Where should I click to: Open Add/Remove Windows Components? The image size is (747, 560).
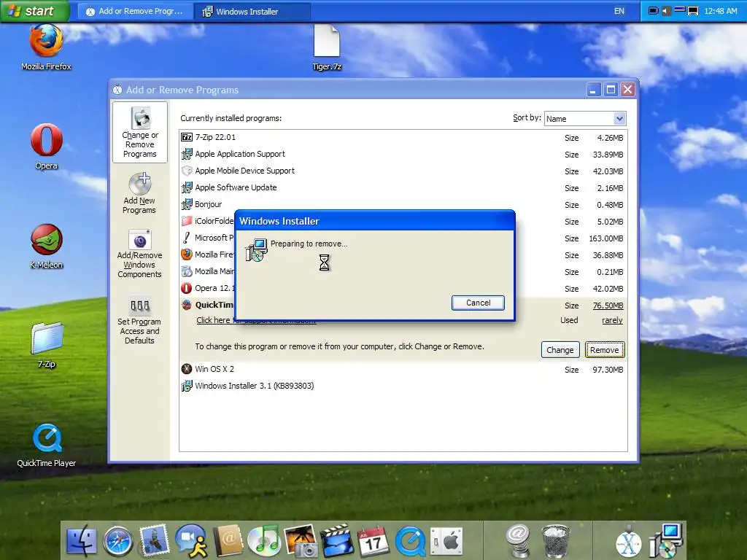point(139,253)
